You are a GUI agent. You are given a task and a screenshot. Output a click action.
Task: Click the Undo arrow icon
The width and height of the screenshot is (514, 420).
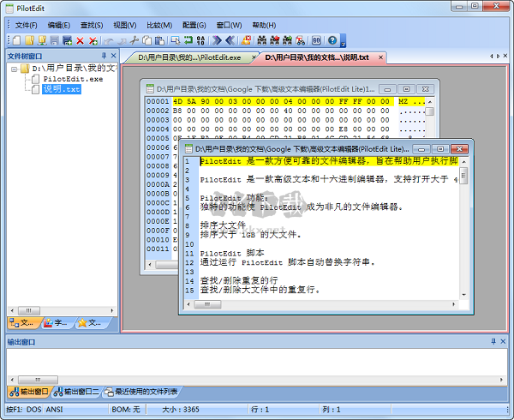[109, 41]
